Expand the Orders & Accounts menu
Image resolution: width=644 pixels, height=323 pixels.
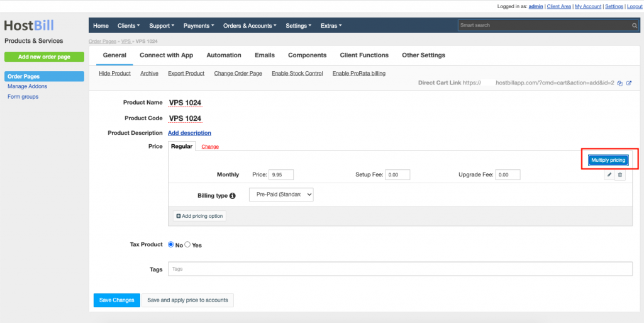pyautogui.click(x=250, y=25)
